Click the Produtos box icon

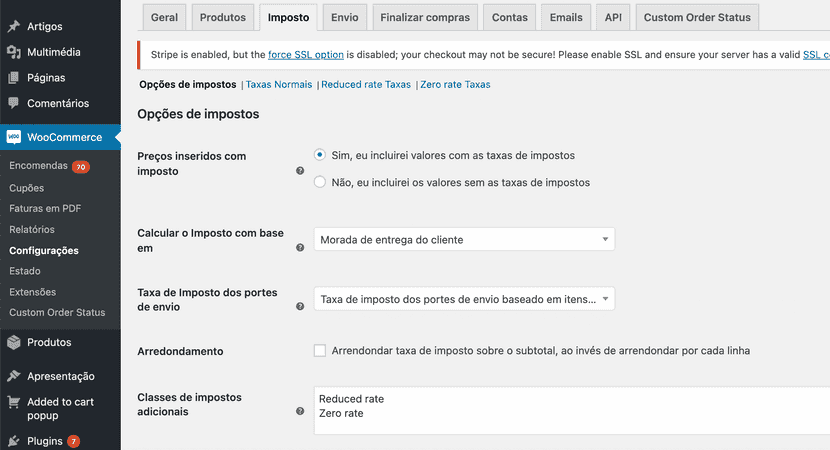[x=13, y=342]
